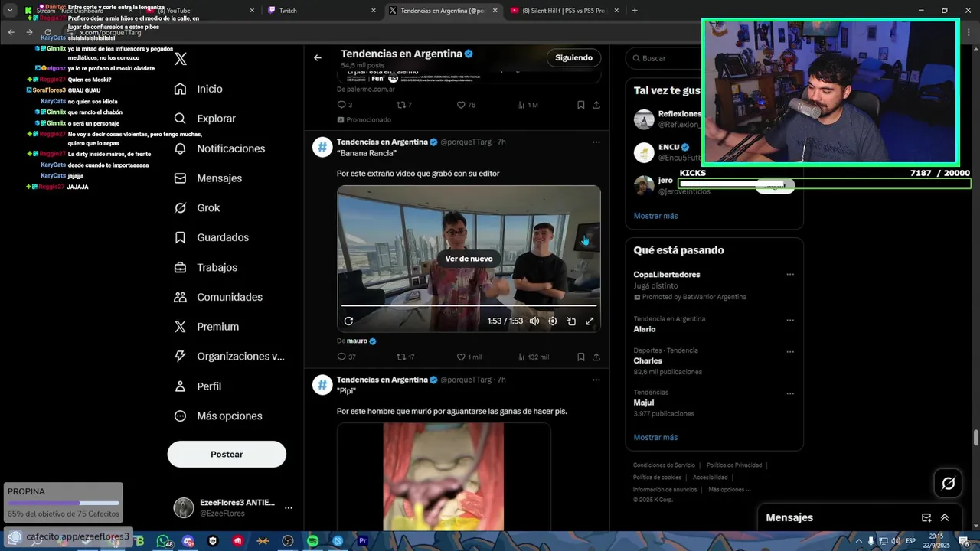
Task: Repost the Banana Rancia post (17 reposts)
Action: pyautogui.click(x=405, y=357)
